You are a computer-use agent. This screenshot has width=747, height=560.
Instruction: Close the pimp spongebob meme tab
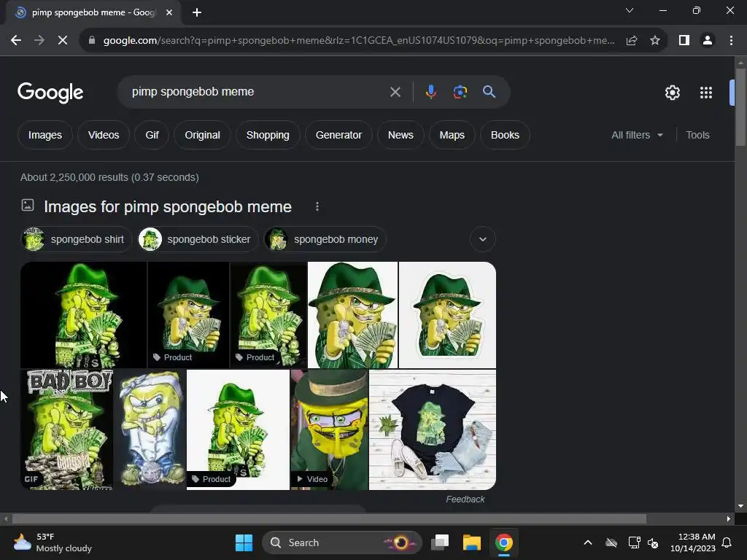pyautogui.click(x=169, y=12)
